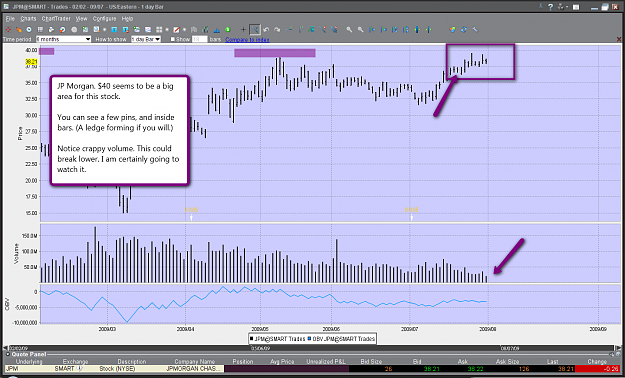This screenshot has height=378, width=625.
Task: Click the gray round disc toolbar icon
Action: click(x=74, y=30)
